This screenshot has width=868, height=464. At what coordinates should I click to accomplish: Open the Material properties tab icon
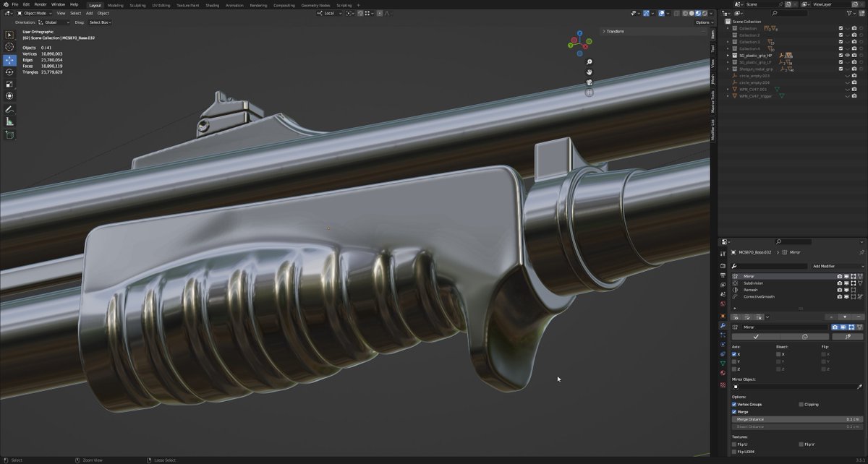(x=723, y=373)
